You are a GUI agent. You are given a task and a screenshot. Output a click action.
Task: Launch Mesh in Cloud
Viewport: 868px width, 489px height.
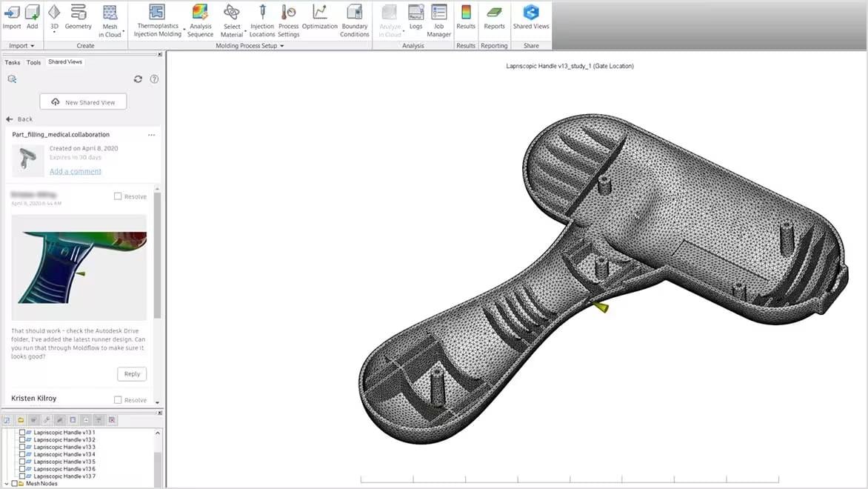(110, 19)
